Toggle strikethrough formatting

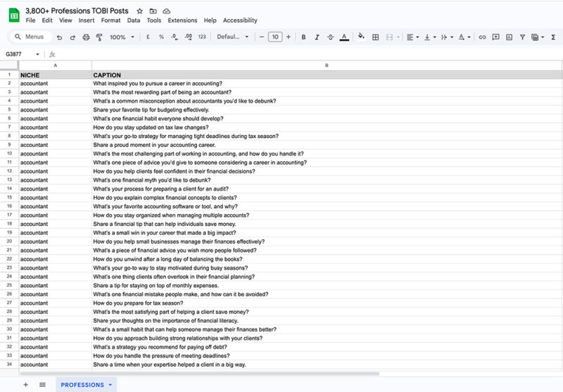tap(329, 37)
